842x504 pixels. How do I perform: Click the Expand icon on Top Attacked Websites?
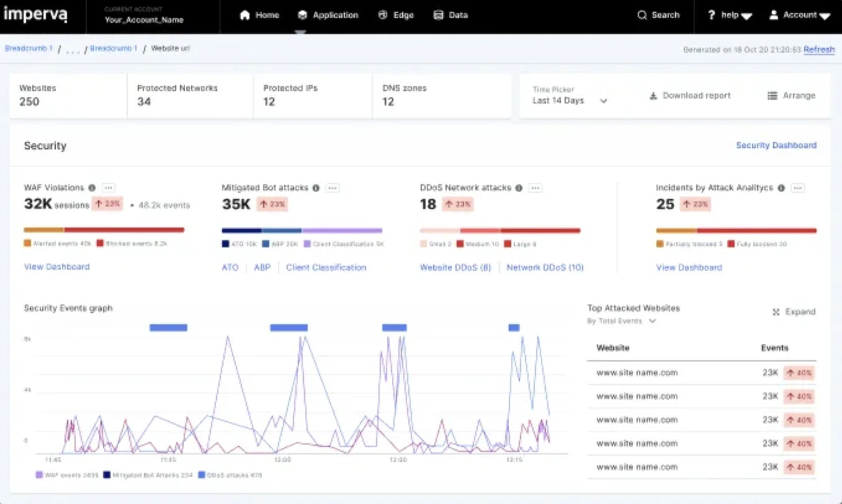pyautogui.click(x=776, y=312)
